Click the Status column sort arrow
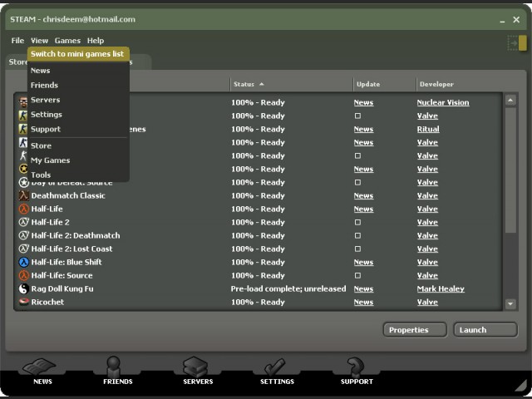532x399 pixels. (x=262, y=84)
